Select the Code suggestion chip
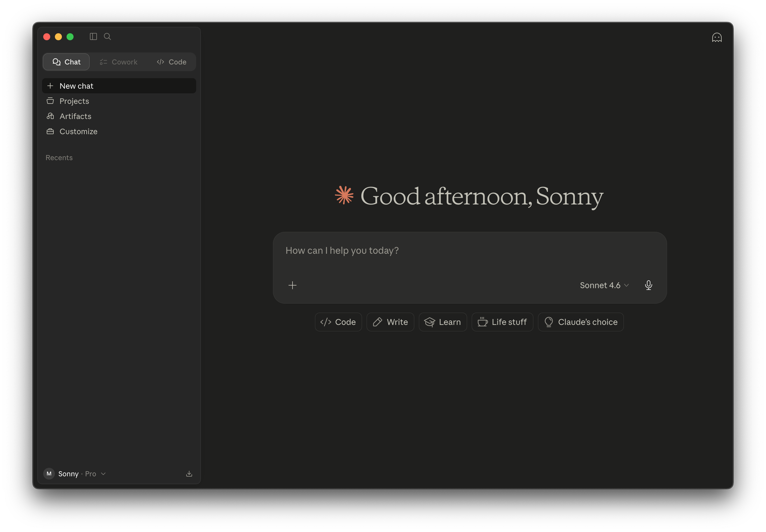 [x=338, y=322]
